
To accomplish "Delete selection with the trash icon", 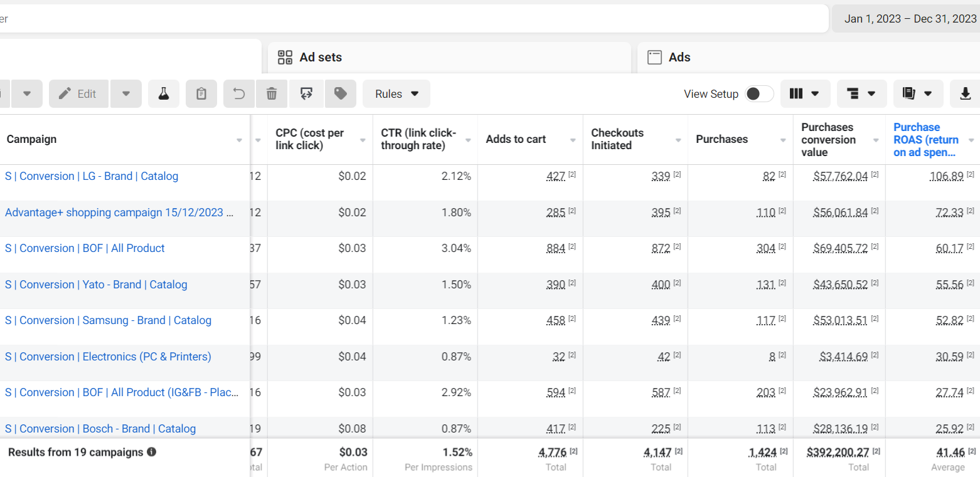I will [x=272, y=94].
